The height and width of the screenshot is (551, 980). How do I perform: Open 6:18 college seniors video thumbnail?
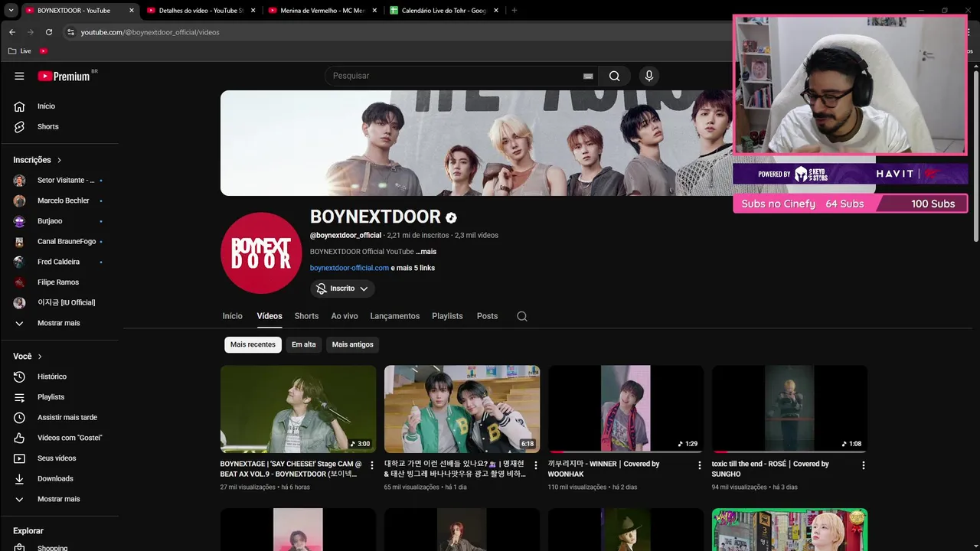(462, 409)
